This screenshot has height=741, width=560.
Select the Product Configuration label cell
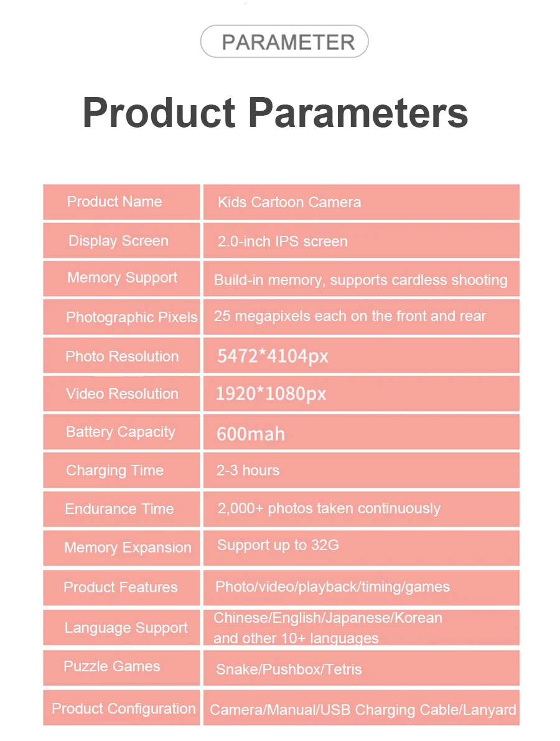(121, 708)
